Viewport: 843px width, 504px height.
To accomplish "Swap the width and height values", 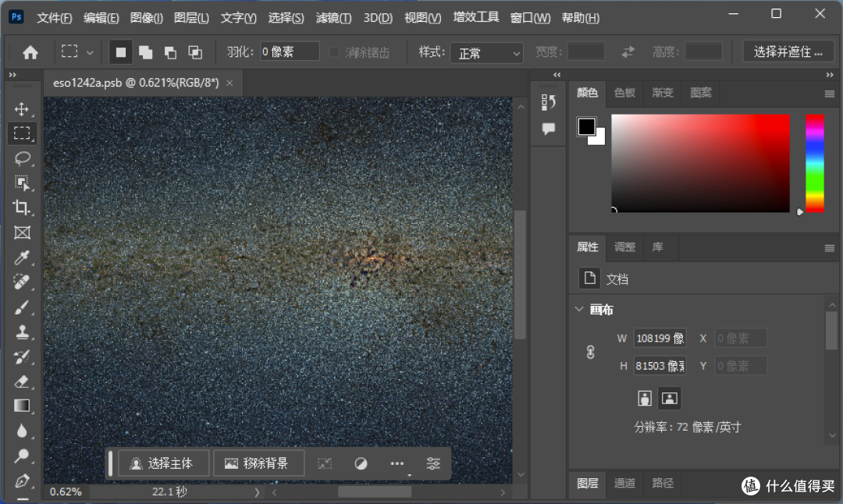I will (x=628, y=52).
